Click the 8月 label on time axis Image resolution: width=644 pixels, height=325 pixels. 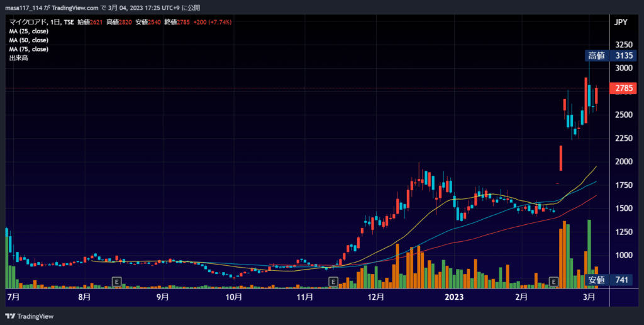(84, 297)
